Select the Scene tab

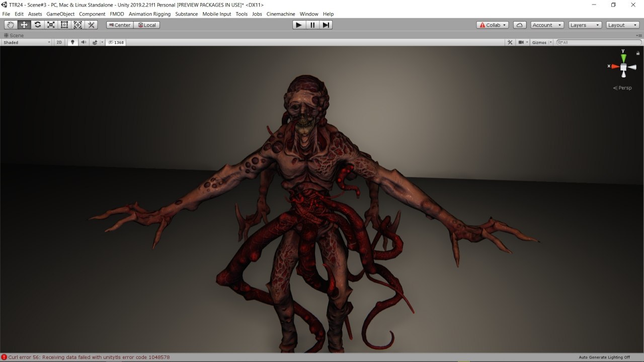point(14,35)
